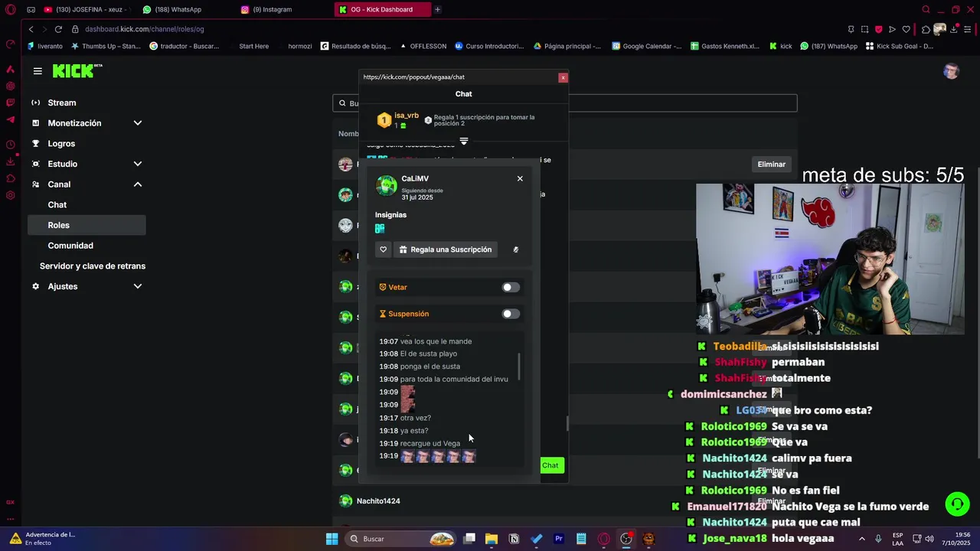Open Comunidad in the sidebar
980x551 pixels.
pos(70,246)
